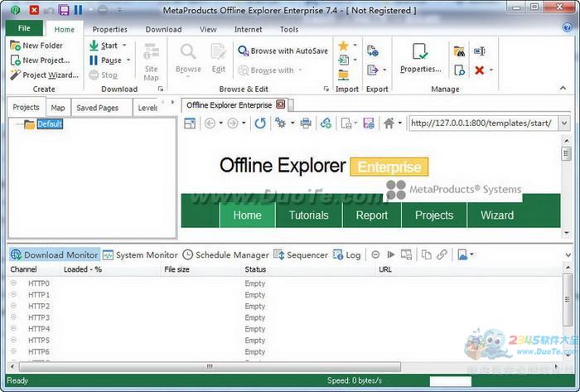Viewport: 580px width, 392px height.
Task: Expand the Download group dialog launcher
Action: click(x=161, y=89)
